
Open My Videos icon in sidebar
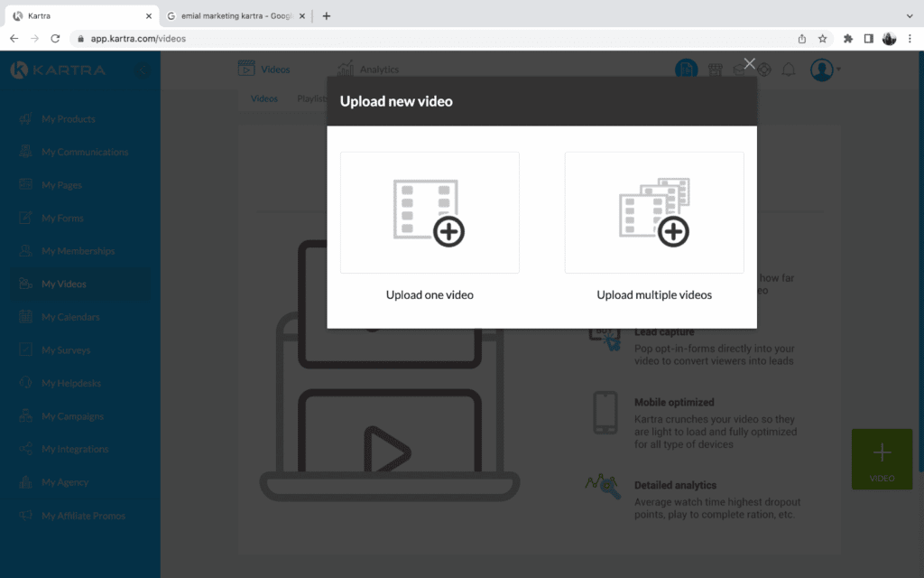coord(25,284)
